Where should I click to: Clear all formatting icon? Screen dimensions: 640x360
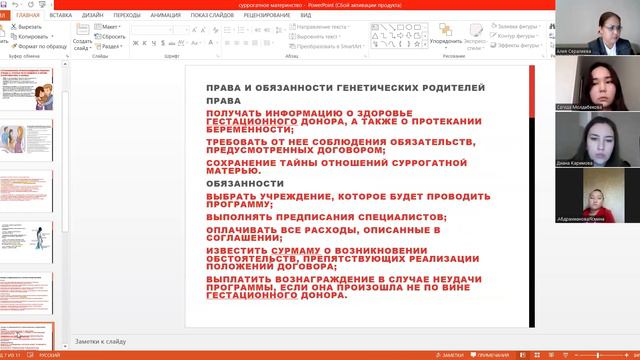pos(216,30)
